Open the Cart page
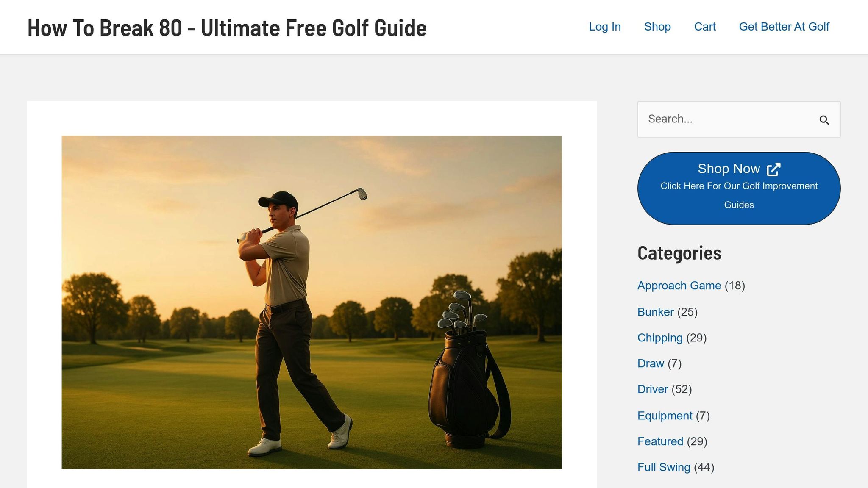 pos(705,27)
